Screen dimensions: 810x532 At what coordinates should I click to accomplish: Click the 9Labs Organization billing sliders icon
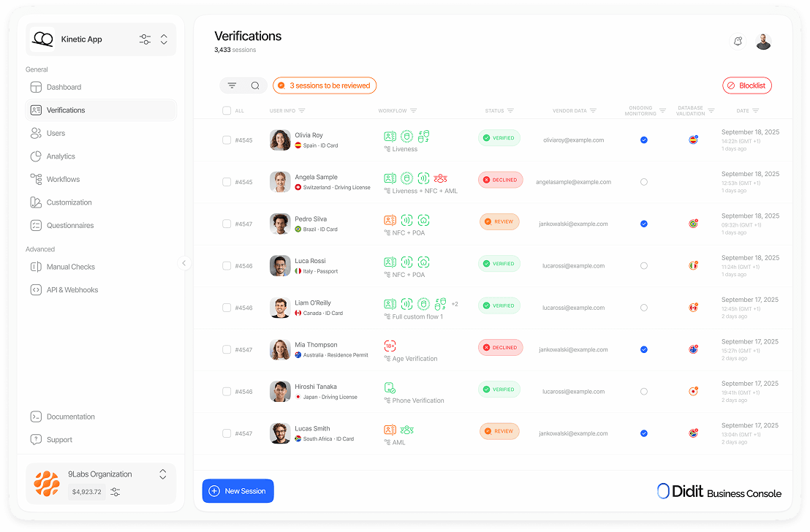click(116, 493)
